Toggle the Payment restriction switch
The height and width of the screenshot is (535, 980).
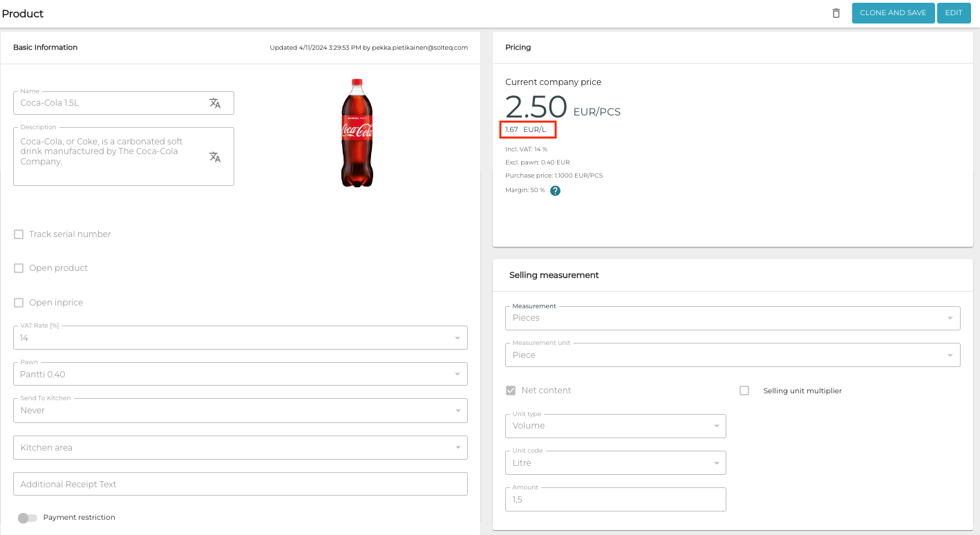coord(28,517)
